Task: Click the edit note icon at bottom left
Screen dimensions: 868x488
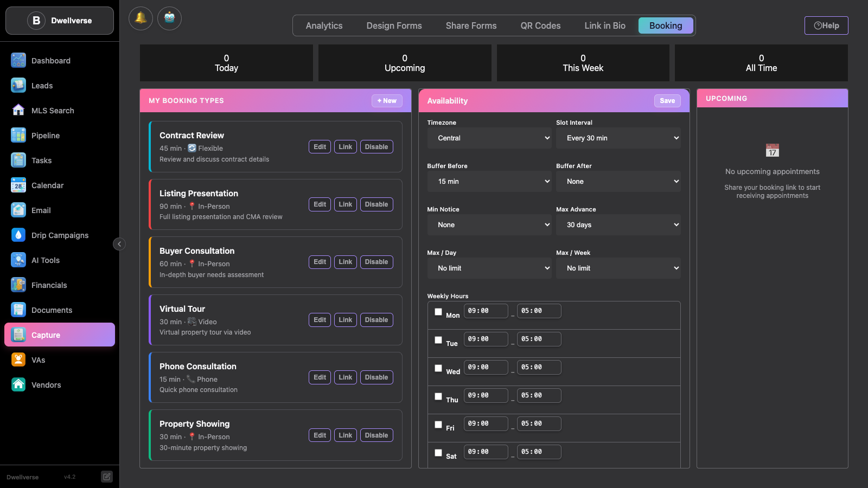Action: coord(107,477)
